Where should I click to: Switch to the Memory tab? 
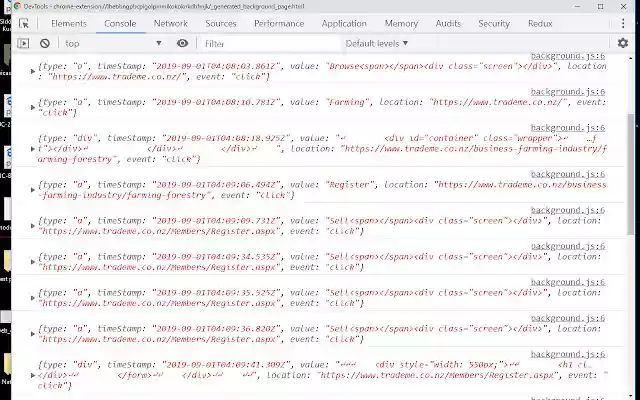pos(401,24)
